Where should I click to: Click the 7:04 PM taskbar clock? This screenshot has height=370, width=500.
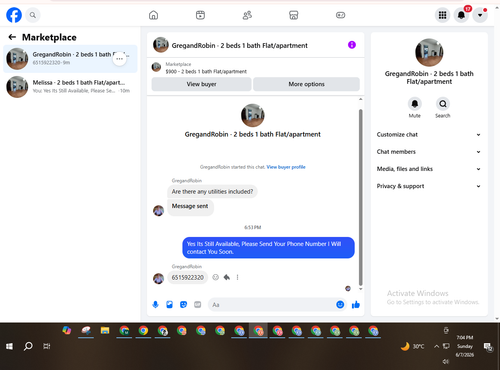point(465,346)
